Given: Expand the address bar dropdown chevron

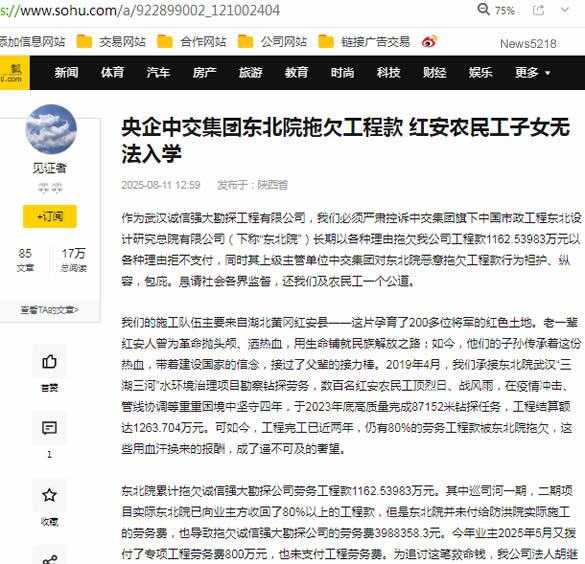Looking at the screenshot, I should click(x=565, y=10).
